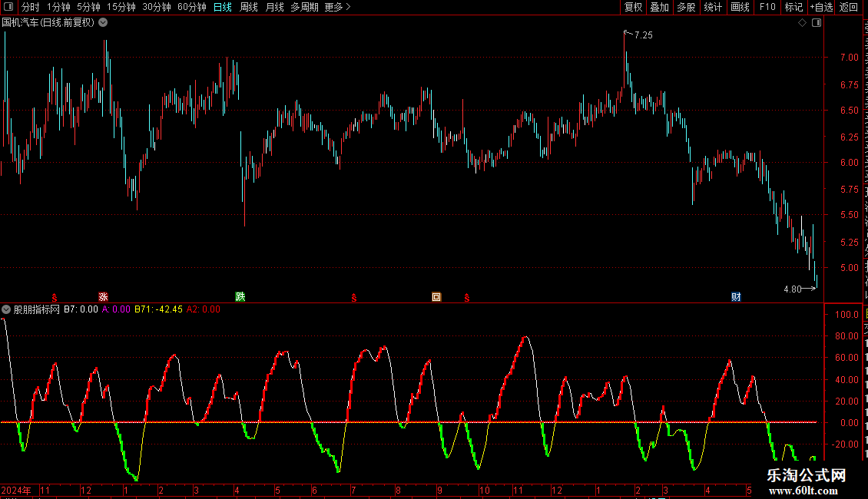The image size is (868, 499).
Task: Click the 2024年 date axis label
Action: click(16, 490)
